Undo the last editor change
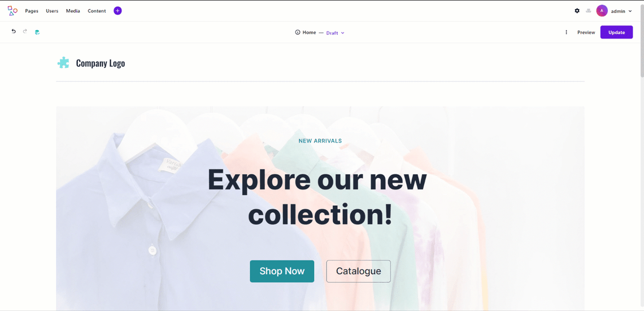 14,32
